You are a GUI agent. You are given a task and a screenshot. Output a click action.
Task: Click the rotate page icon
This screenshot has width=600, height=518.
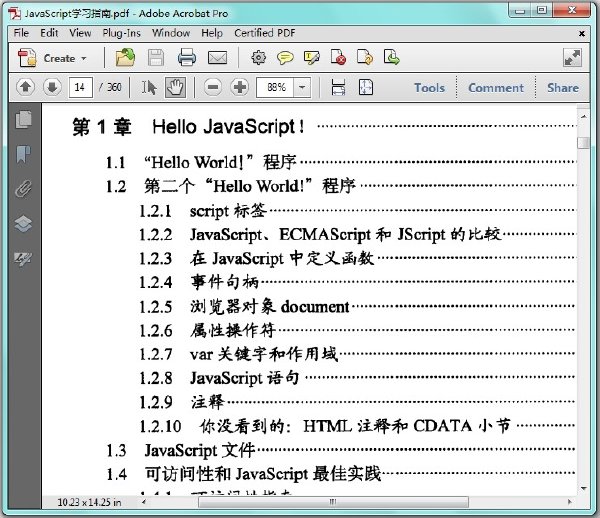coord(365,57)
